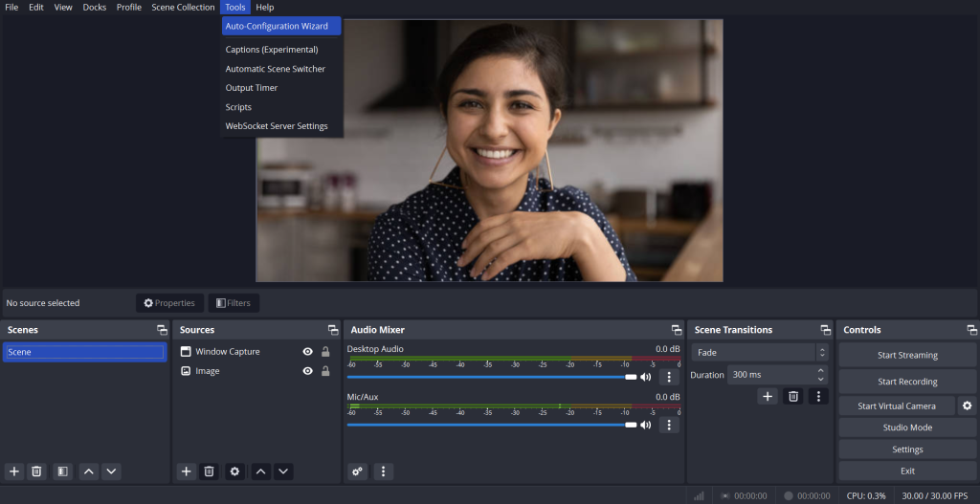Click Start Virtual Camera button
The image size is (980, 504).
[x=897, y=405]
